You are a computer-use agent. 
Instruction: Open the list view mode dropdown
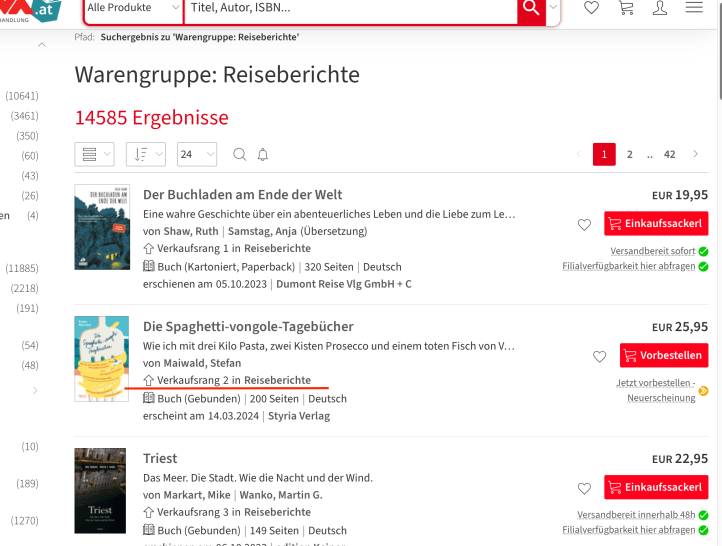pyautogui.click(x=94, y=154)
